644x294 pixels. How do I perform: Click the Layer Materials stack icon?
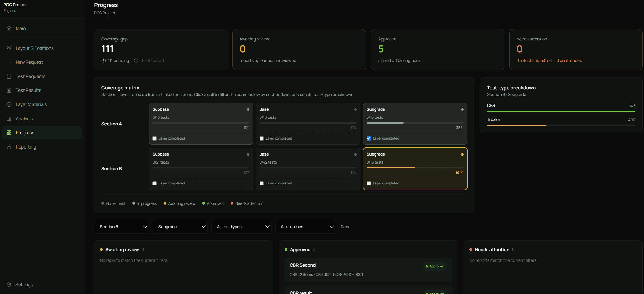tap(9, 104)
